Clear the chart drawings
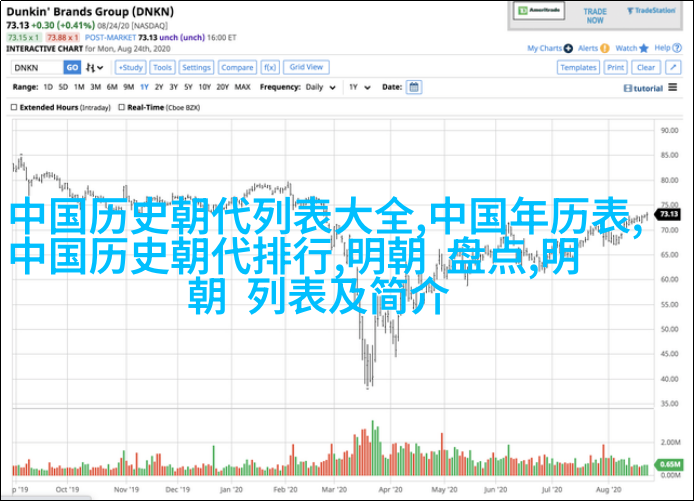Image resolution: width=695 pixels, height=502 pixels. (x=646, y=68)
